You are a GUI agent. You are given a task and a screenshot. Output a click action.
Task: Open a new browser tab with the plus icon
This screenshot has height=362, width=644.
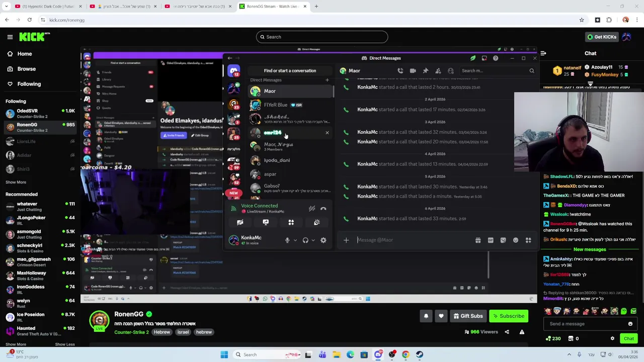click(x=316, y=7)
